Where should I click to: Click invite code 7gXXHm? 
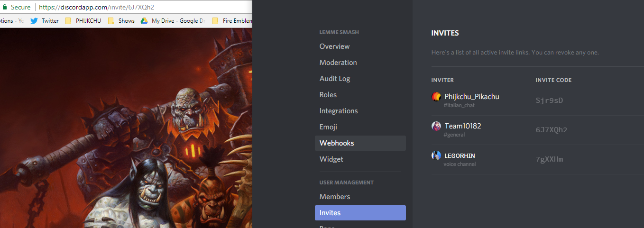coord(549,159)
